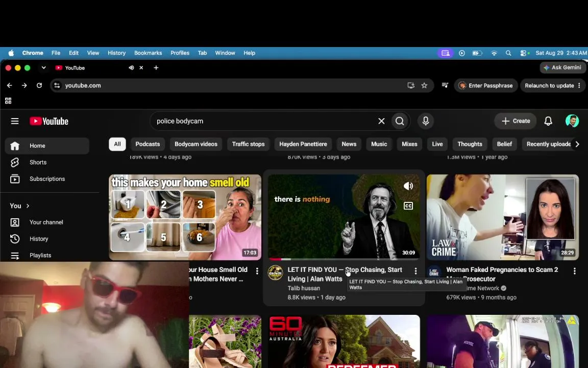The height and width of the screenshot is (368, 588).
Task: Toggle sound on the Alan Watts preview
Action: click(408, 186)
